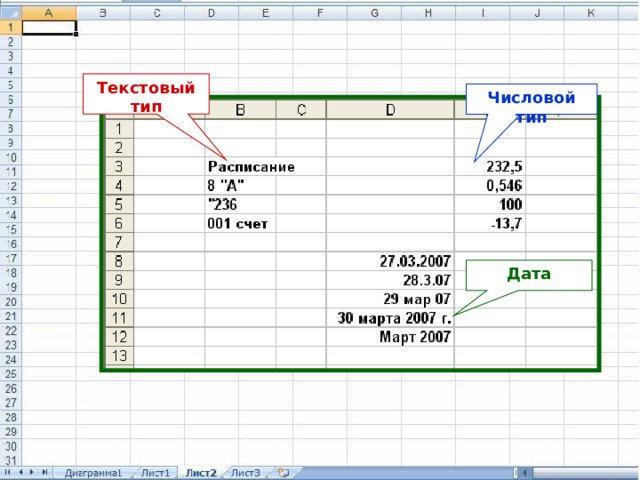640x480 pixels.
Task: Select worksheet column I header
Action: (x=482, y=13)
